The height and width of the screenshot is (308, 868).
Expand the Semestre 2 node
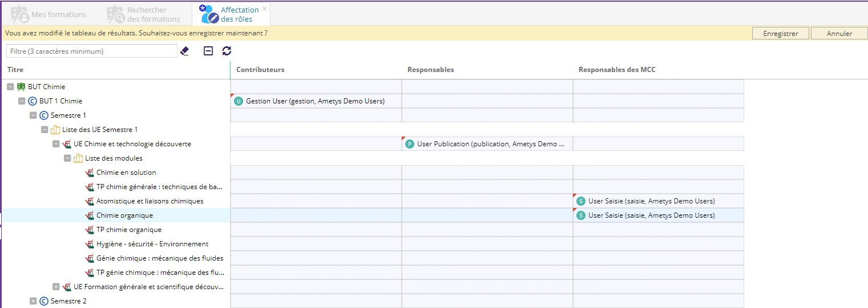[33, 301]
